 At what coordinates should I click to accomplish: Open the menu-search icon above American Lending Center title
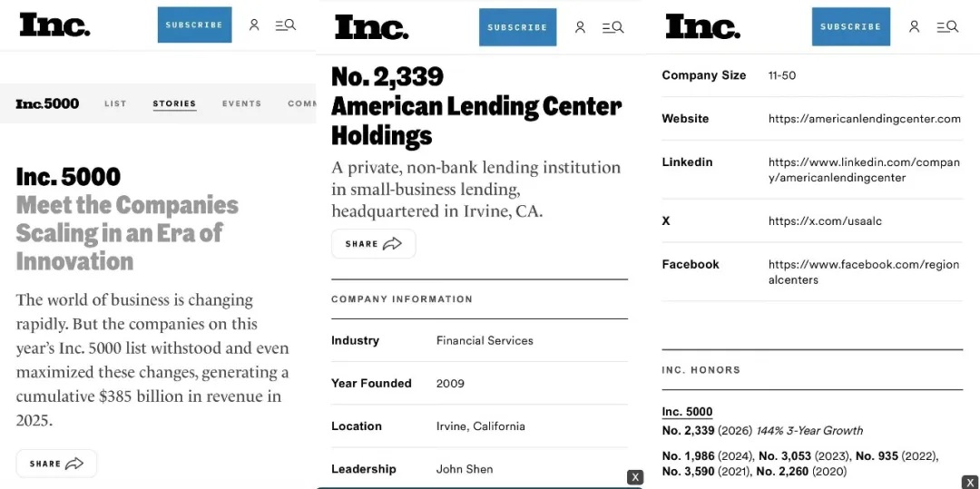pos(613,27)
